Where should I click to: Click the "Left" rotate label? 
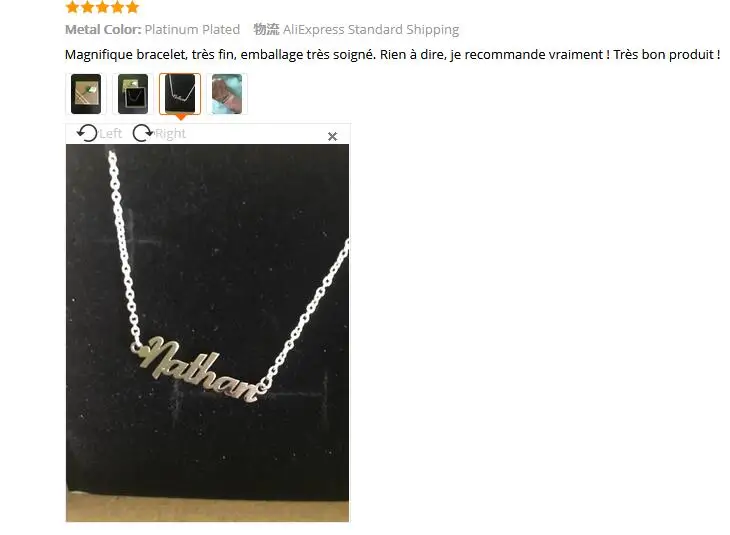110,134
